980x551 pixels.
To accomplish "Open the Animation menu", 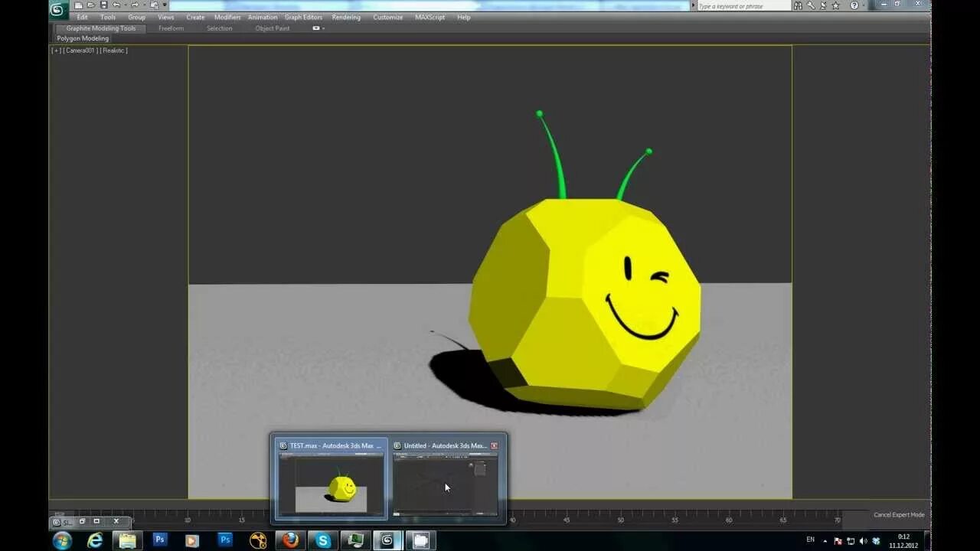I will pos(263,17).
